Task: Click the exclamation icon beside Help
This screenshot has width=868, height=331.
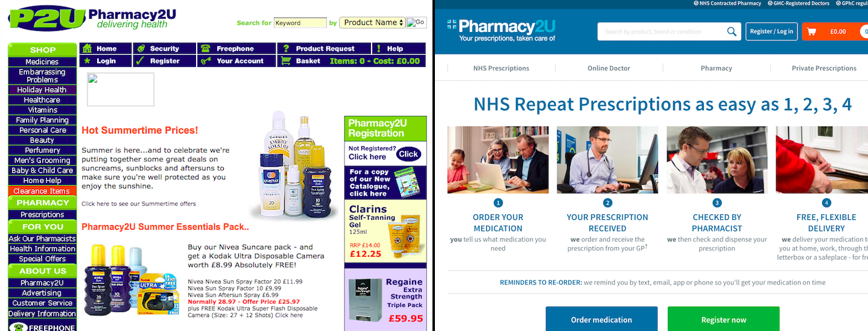Action: (x=378, y=48)
